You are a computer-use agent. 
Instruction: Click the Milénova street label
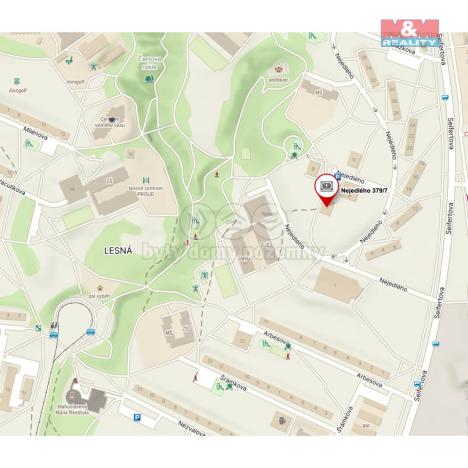[36, 133]
